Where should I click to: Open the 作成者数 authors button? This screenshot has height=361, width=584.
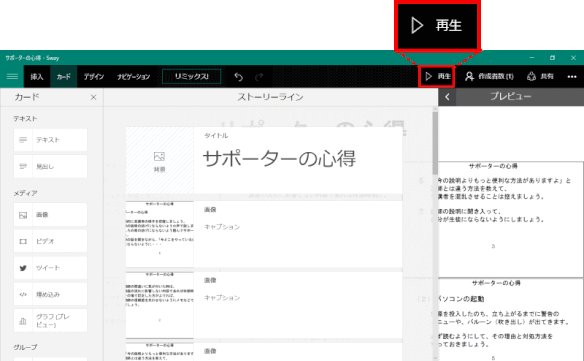489,76
